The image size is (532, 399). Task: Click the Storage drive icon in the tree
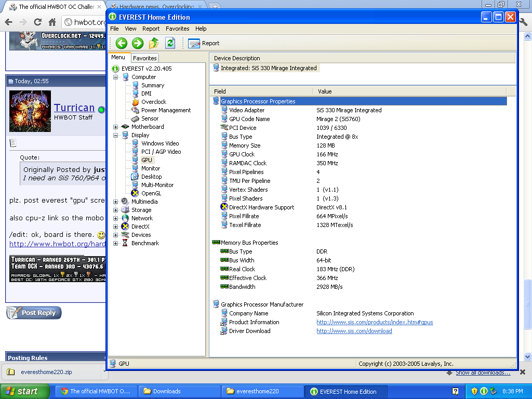coord(125,210)
